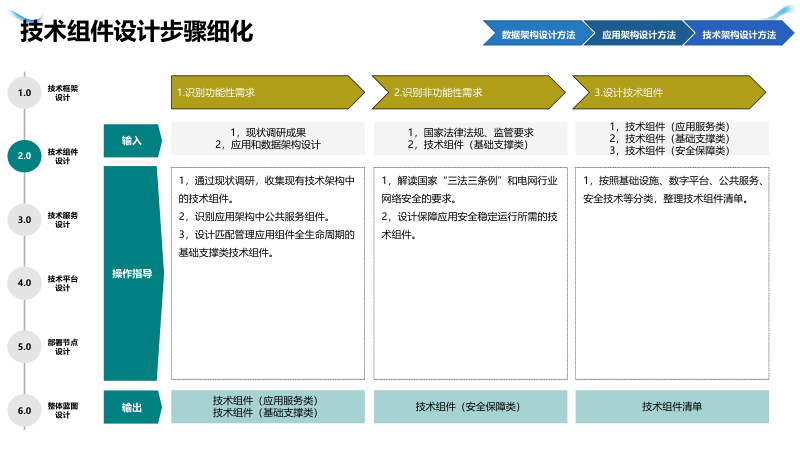
Task: Click the 技术组件设计 label
Action: coord(63,156)
